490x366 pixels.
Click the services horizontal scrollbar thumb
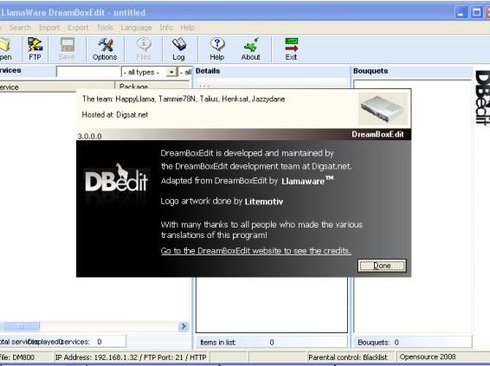point(21,326)
